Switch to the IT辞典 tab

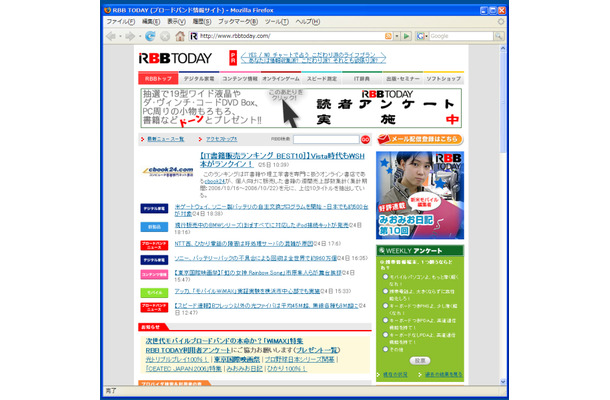pos(362,78)
